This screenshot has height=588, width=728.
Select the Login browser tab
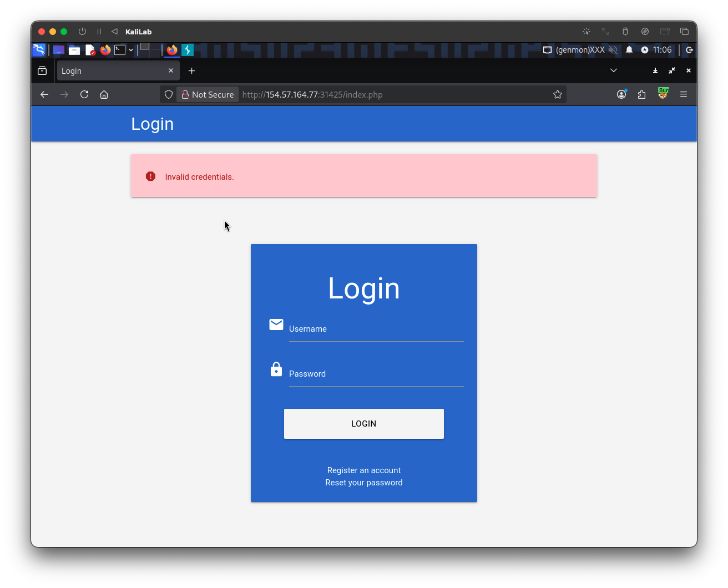pyautogui.click(x=111, y=71)
